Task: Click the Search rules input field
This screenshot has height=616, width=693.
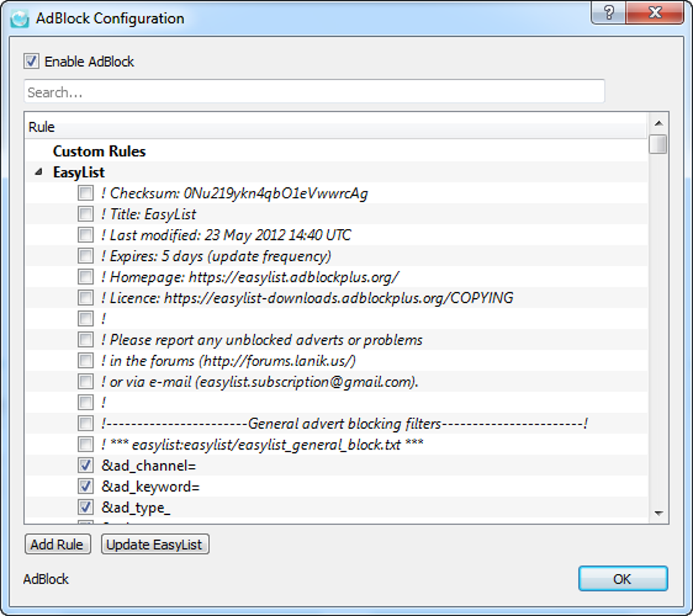Action: point(315,92)
